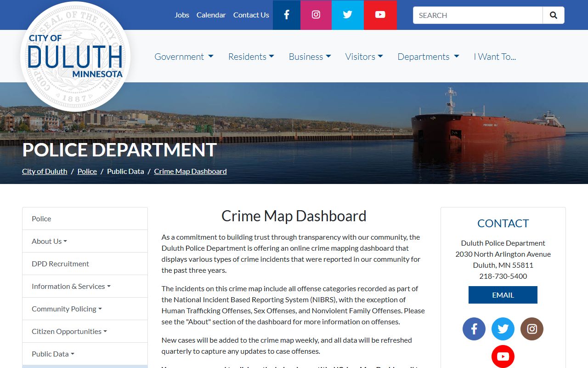This screenshot has width=588, height=368.
Task: Expand the Departments menu
Action: [x=428, y=57]
